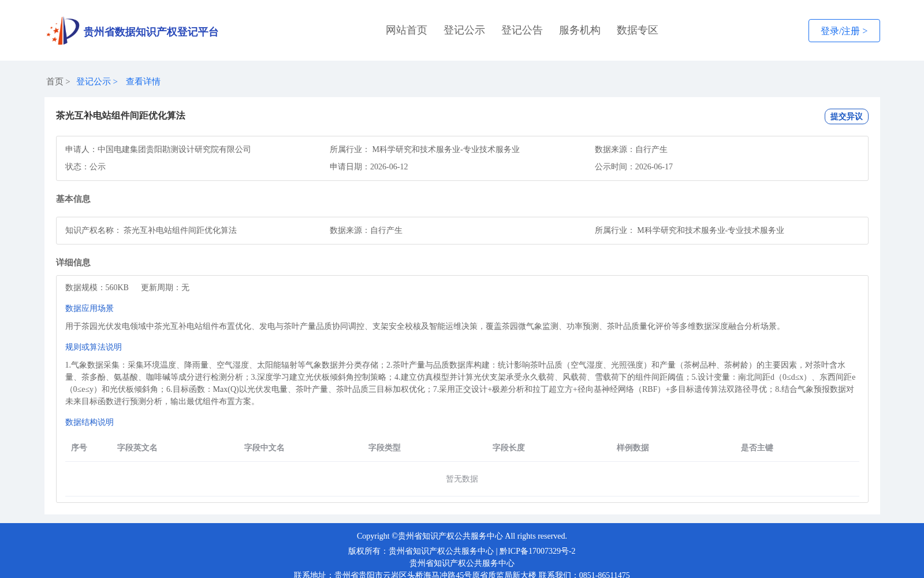This screenshot has height=578, width=924.
Task: Click the 字段长度 column header
Action: [509, 447]
